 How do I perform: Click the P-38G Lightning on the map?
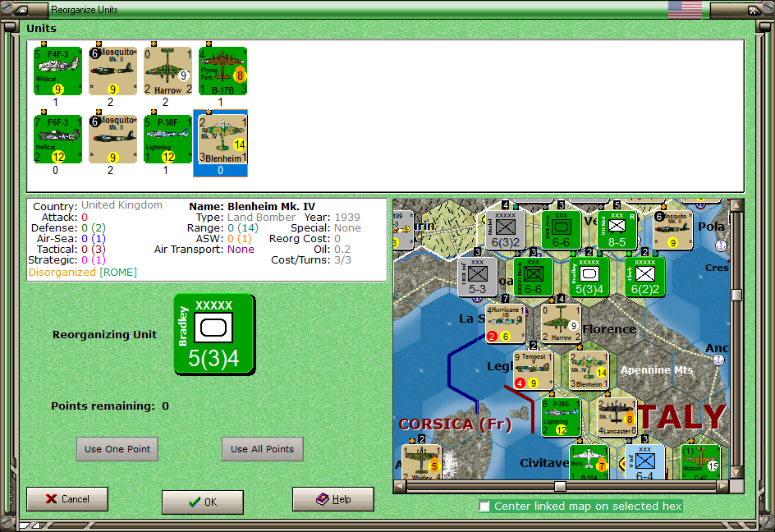click(x=561, y=417)
